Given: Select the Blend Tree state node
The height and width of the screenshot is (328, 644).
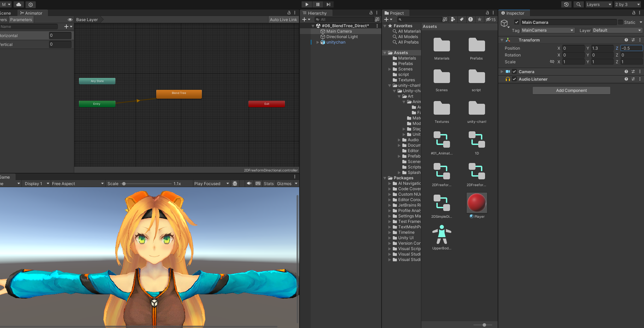Looking at the screenshot, I should (179, 94).
